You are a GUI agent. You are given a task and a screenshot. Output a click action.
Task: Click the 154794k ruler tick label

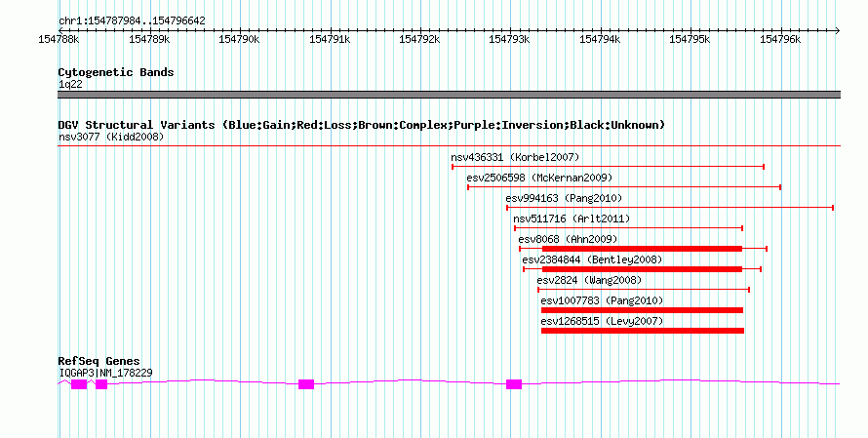[x=600, y=40]
